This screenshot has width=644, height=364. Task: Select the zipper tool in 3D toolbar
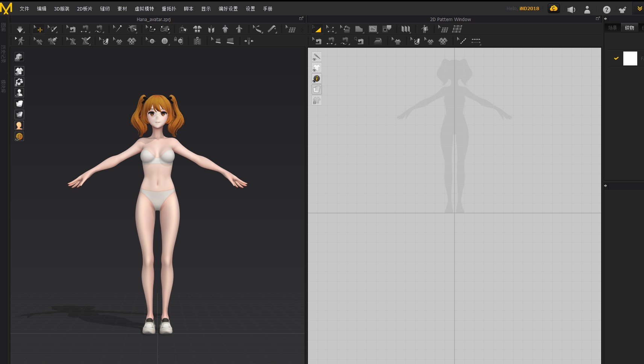coord(197,41)
